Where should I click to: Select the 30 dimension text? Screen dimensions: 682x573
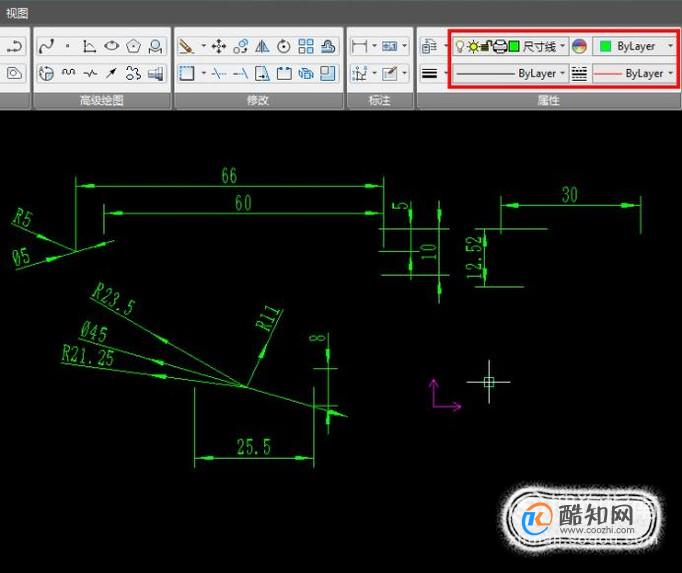(570, 195)
